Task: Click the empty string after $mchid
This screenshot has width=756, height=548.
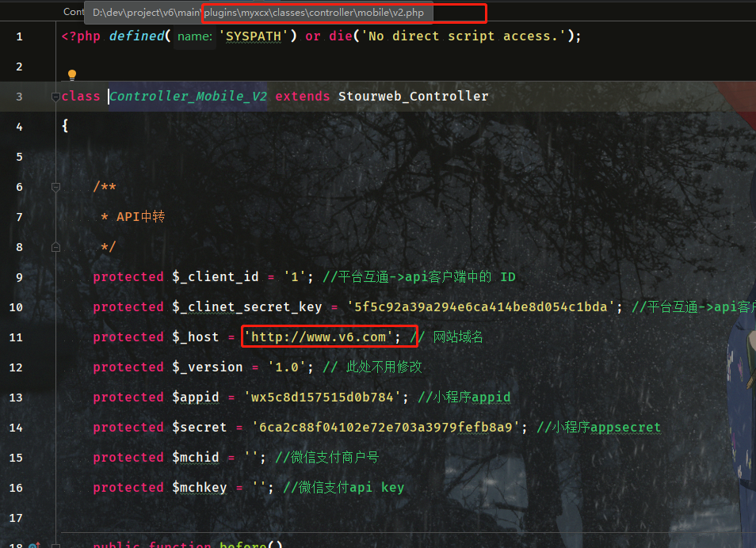Action: (x=254, y=458)
